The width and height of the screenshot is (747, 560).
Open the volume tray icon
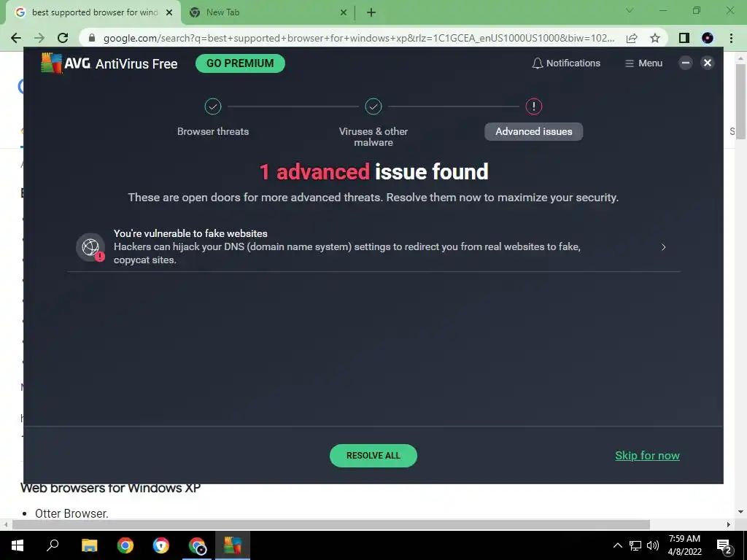[x=653, y=545]
